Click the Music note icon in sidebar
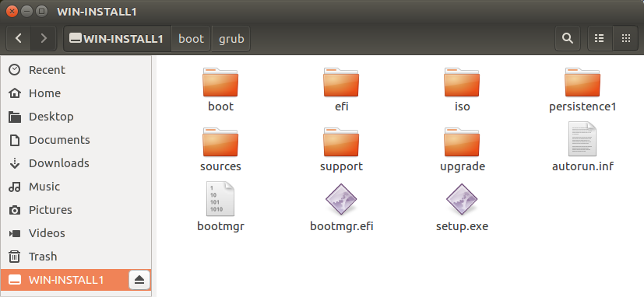Screen dimensions: 644x297 pyautogui.click(x=14, y=187)
